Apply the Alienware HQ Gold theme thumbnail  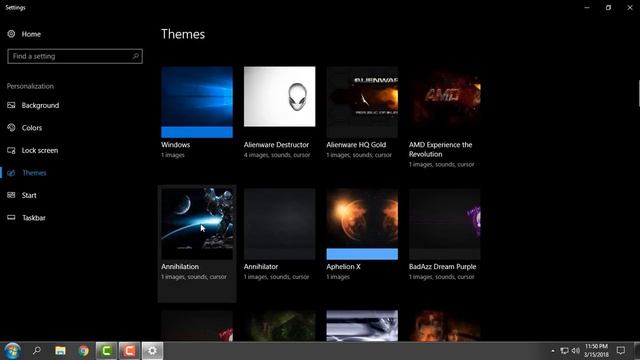coord(362,102)
